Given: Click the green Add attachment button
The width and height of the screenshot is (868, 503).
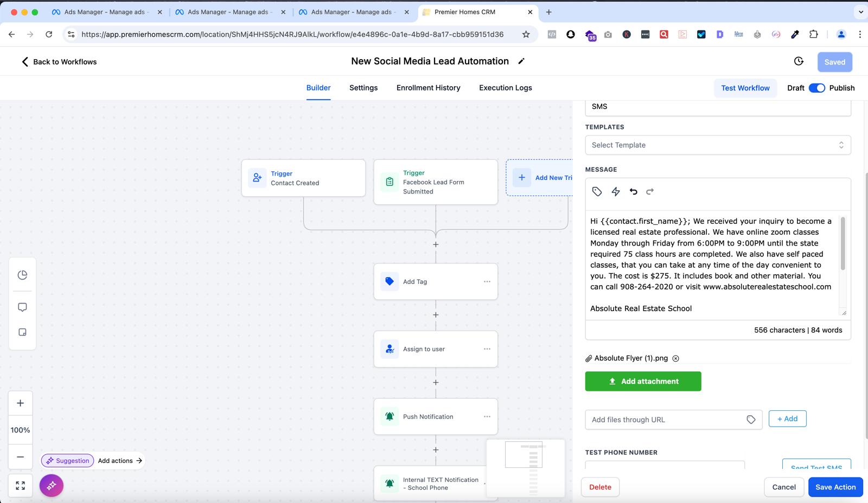Looking at the screenshot, I should 643,381.
